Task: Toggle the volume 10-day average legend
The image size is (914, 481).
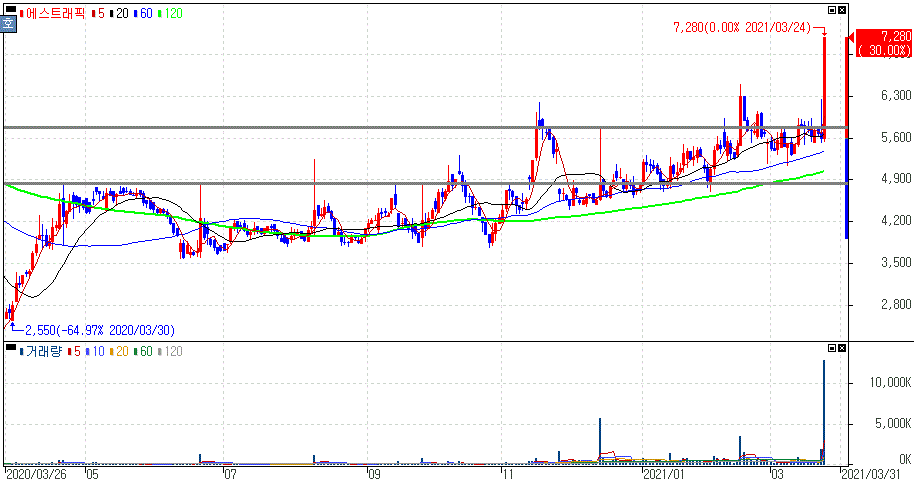Action: 95,352
